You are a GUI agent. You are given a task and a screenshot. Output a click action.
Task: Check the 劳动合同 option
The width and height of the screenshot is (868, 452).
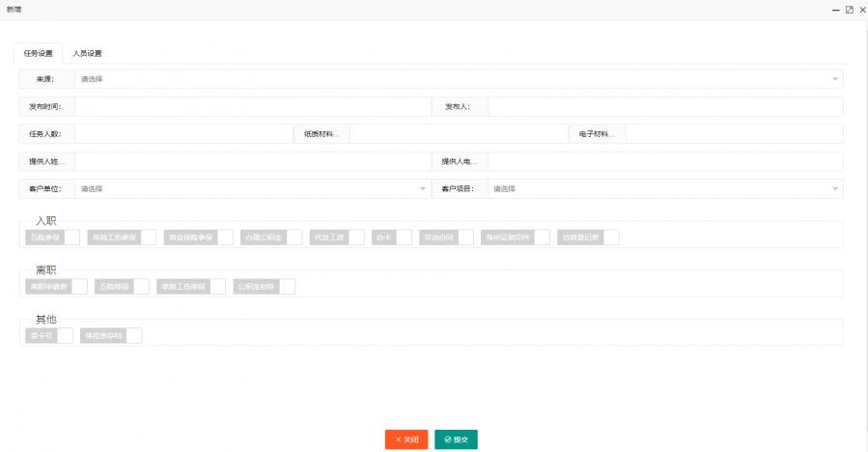465,238
